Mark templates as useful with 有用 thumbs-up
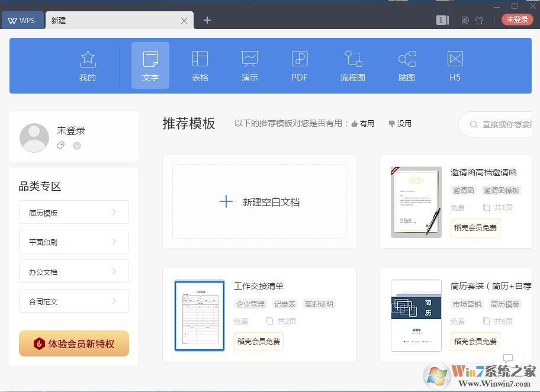This screenshot has width=540, height=392. [x=362, y=124]
